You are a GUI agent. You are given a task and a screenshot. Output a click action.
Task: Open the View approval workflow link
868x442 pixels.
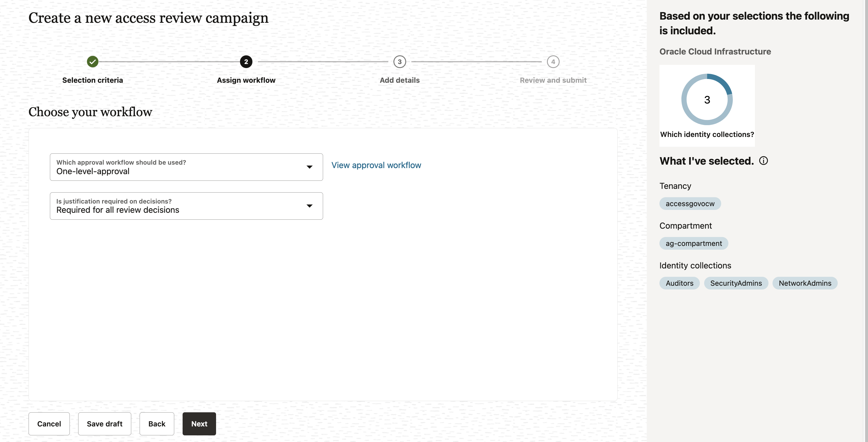point(376,165)
